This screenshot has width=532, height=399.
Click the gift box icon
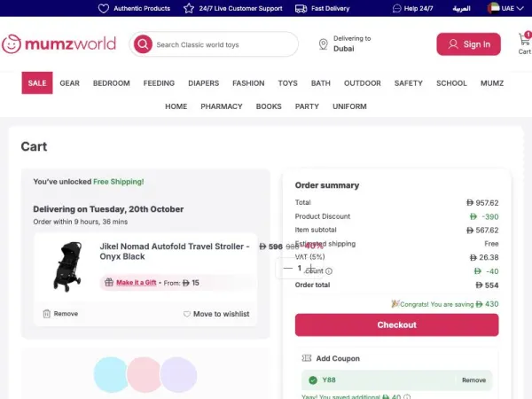109,282
